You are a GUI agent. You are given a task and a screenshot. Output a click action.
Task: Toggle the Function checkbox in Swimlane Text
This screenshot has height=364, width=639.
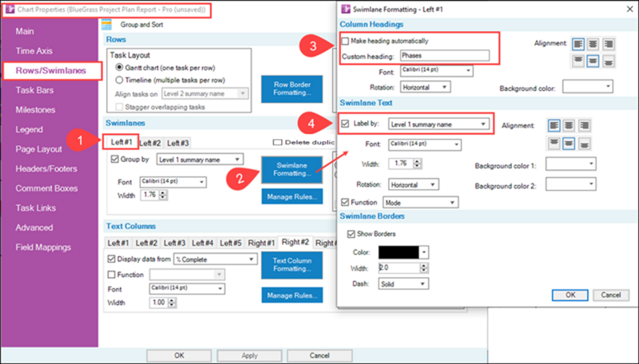click(x=346, y=203)
